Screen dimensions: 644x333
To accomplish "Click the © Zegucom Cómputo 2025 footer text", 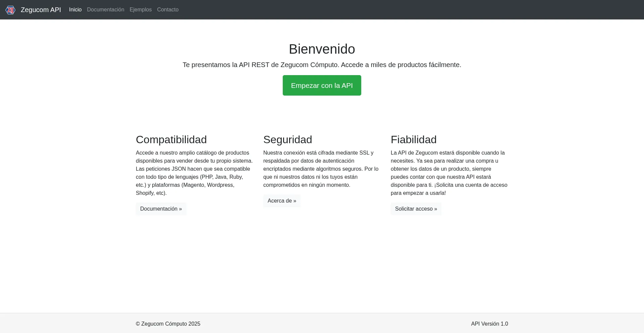I will pyautogui.click(x=168, y=324).
